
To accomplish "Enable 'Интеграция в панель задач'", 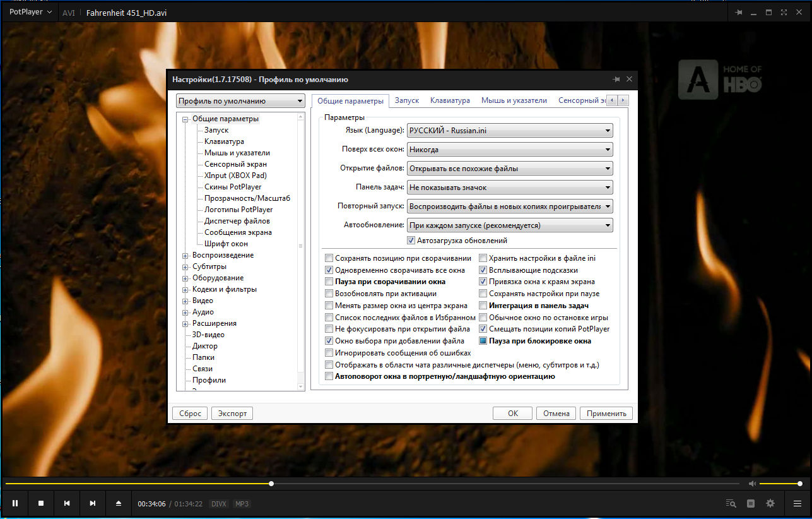I will pyautogui.click(x=483, y=306).
